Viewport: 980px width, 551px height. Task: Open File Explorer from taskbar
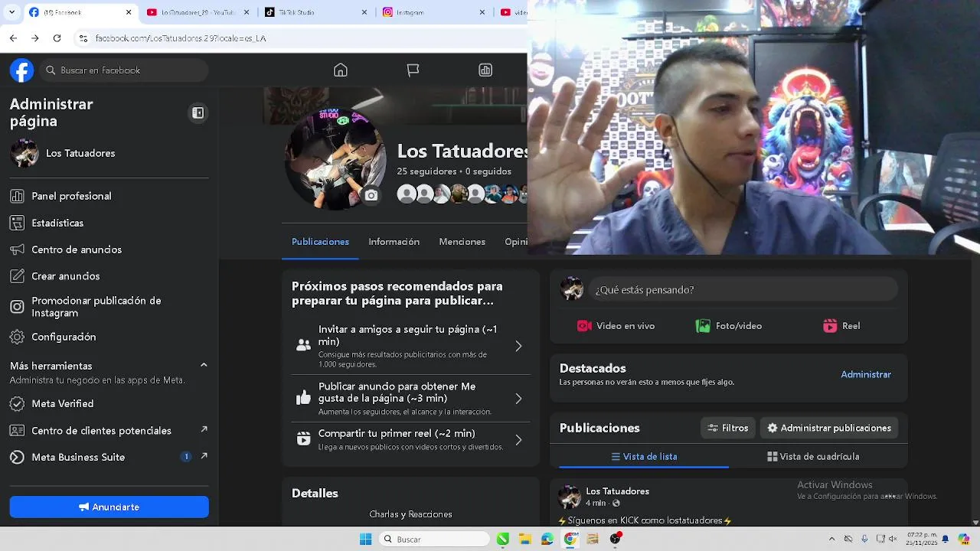click(525, 540)
